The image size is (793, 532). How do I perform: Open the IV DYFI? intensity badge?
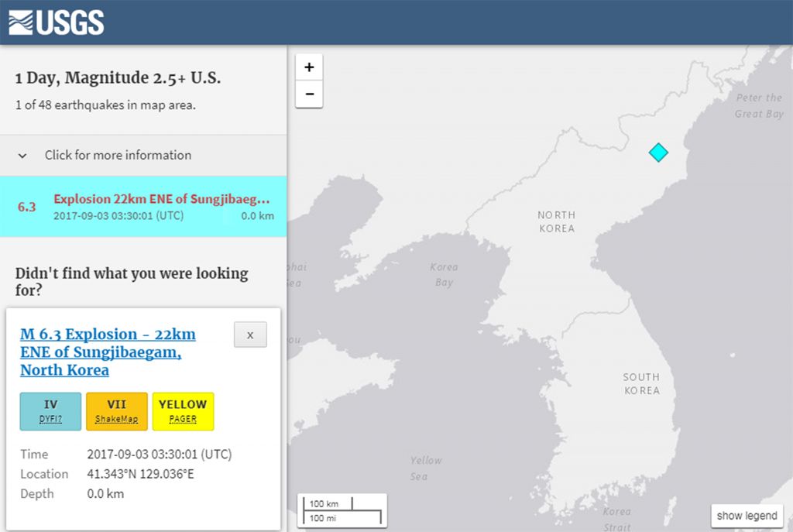[50, 411]
